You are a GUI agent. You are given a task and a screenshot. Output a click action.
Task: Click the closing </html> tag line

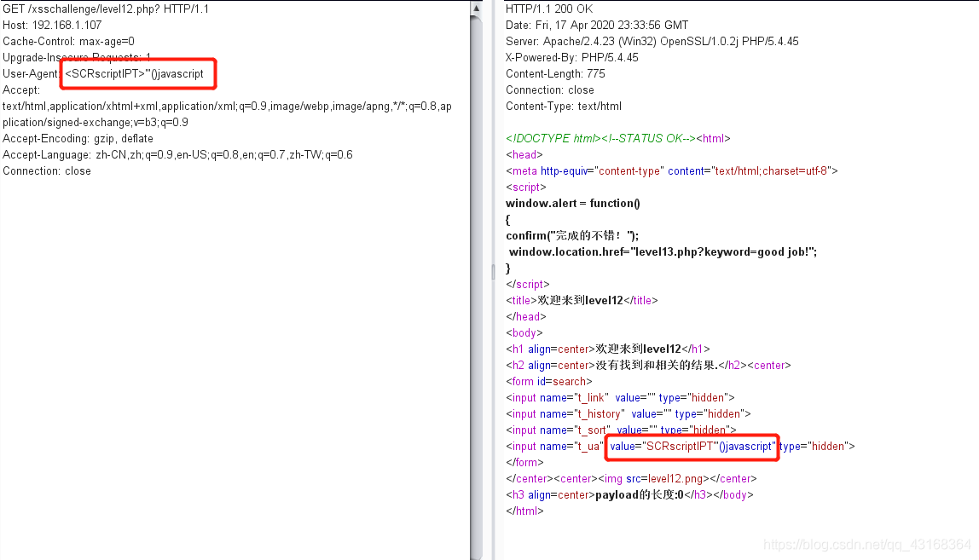[524, 511]
